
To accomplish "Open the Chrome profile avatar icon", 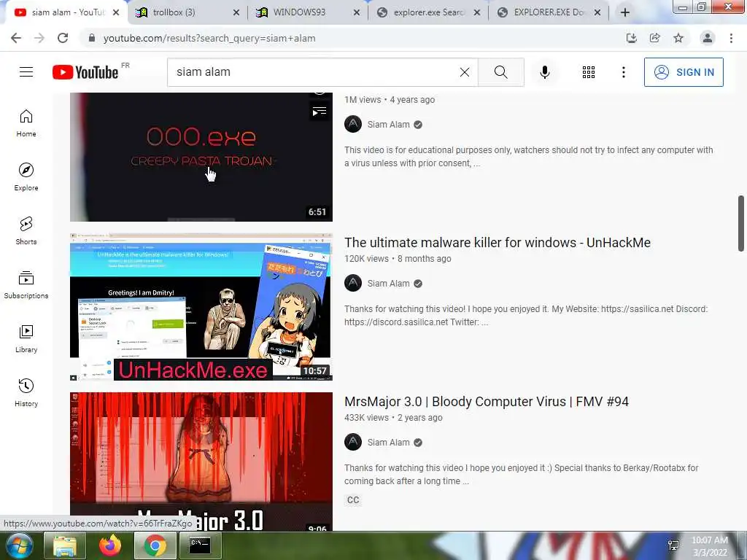I will [x=708, y=38].
